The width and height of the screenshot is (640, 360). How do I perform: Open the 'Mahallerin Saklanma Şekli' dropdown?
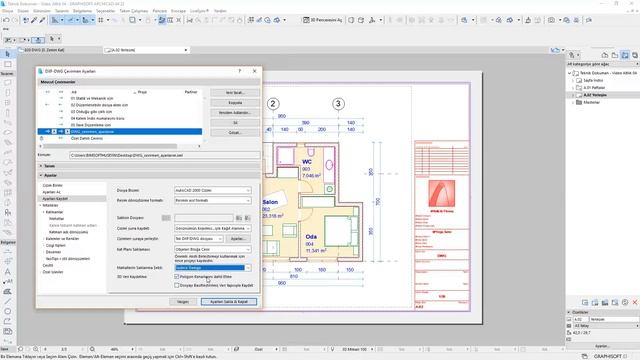[213, 268]
